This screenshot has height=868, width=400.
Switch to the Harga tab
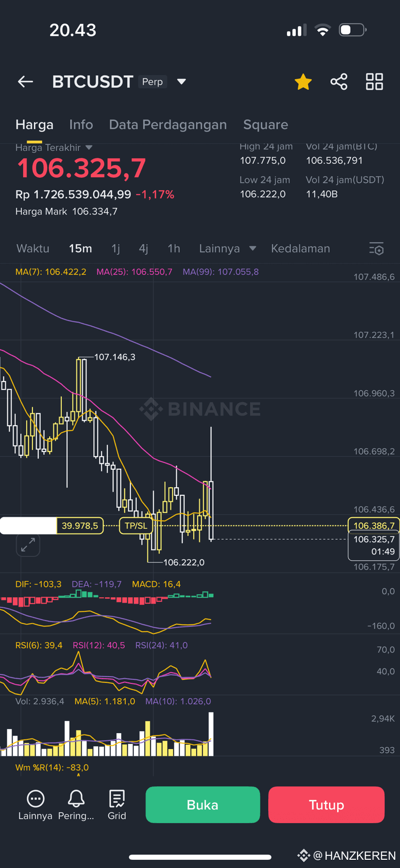34,125
